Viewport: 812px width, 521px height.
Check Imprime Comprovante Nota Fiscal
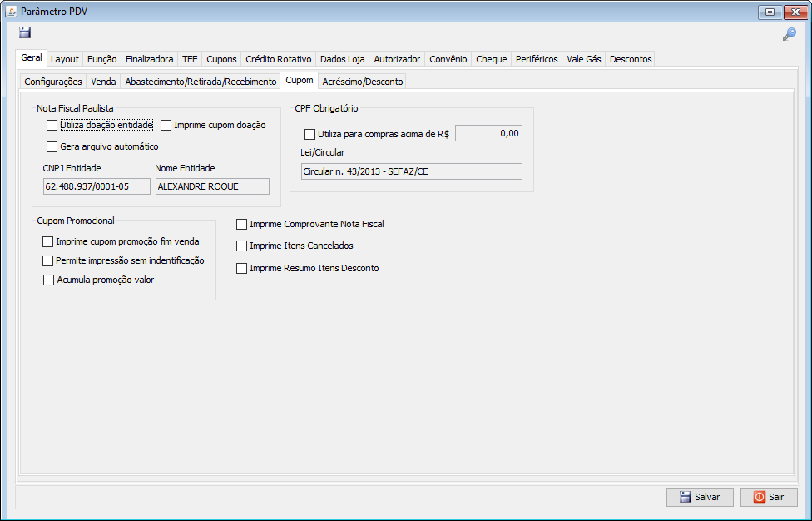tap(242, 224)
